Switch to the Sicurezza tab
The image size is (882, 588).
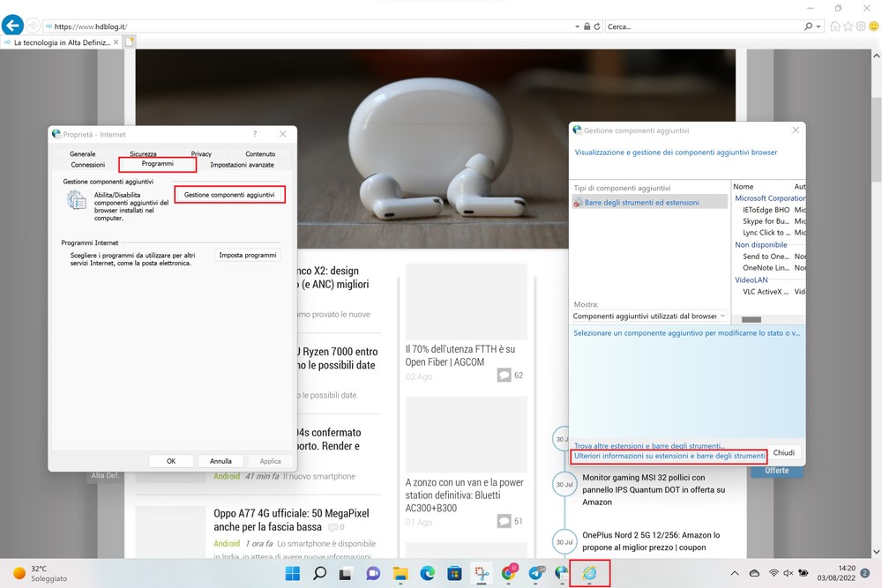point(143,154)
